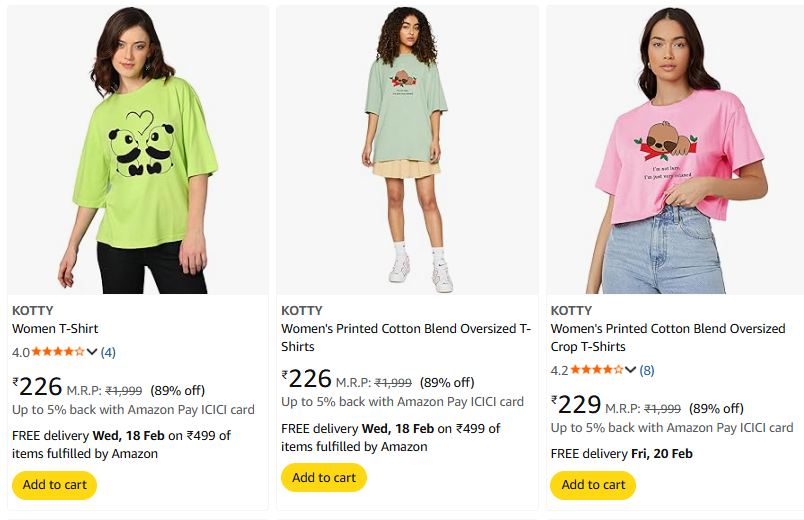Click KOTTY brand name above Women T-Shirt

click(33, 310)
